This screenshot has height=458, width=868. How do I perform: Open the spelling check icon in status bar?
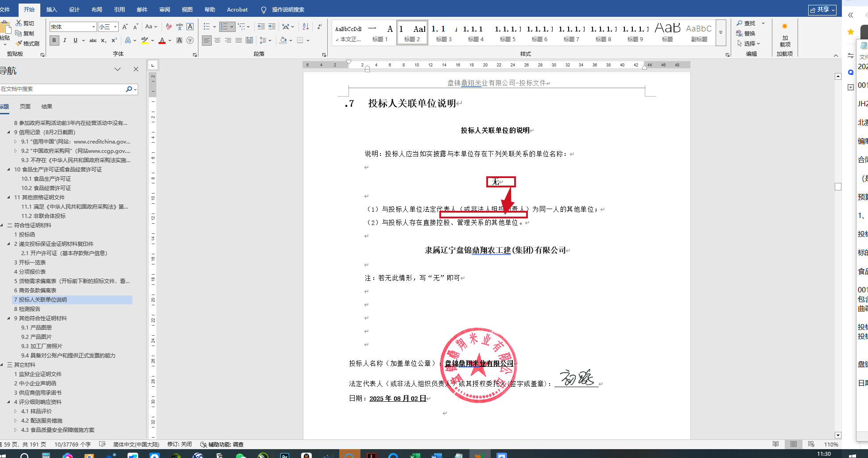(102, 444)
